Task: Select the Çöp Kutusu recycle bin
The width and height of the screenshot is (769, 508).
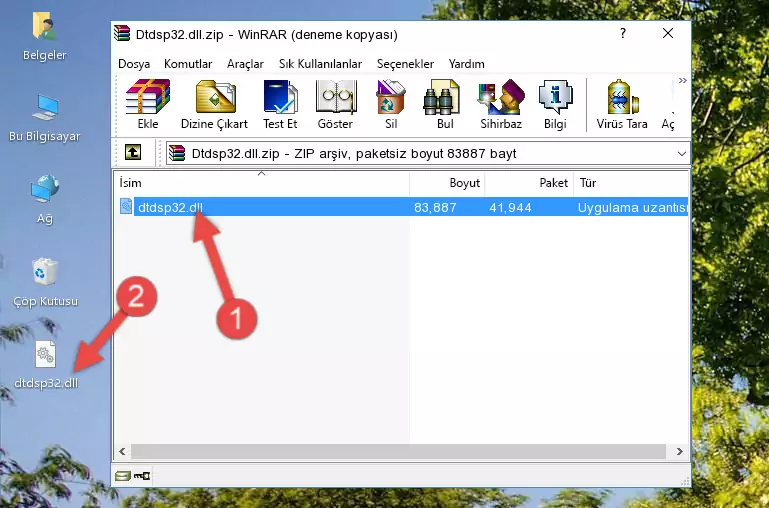Action: [x=45, y=282]
